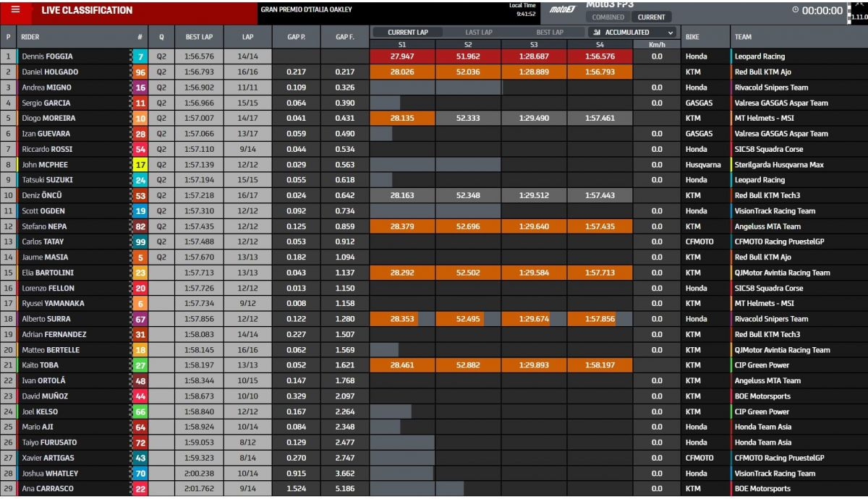Click QJMotor Avintia Racing Team in Bartolini's row
868x499 pixels.
coord(783,273)
